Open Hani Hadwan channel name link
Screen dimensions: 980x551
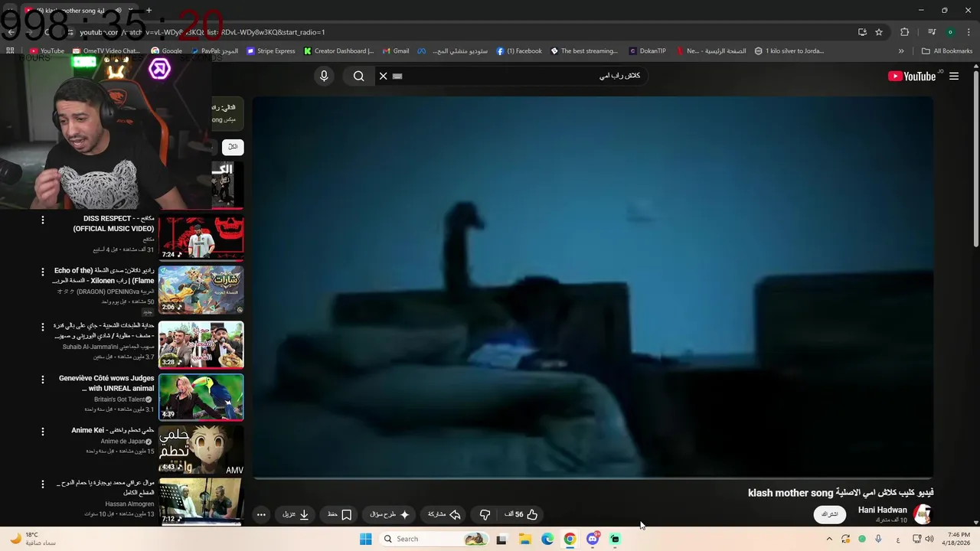pyautogui.click(x=882, y=510)
